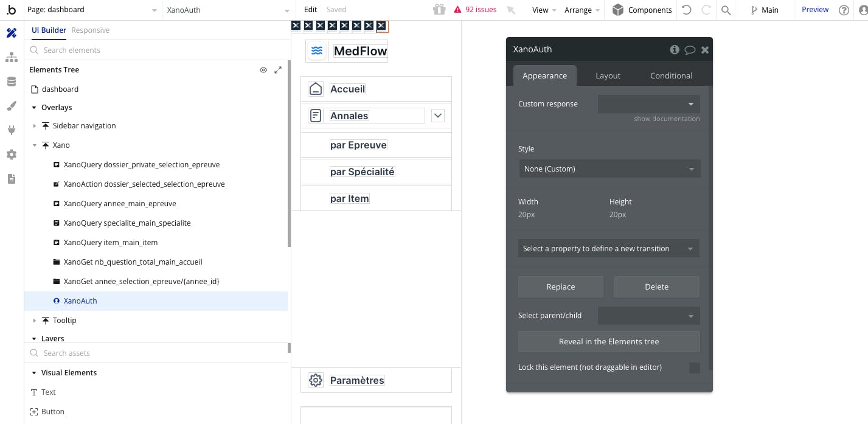Switch to the Layout tab
The image size is (868, 424).
point(608,75)
